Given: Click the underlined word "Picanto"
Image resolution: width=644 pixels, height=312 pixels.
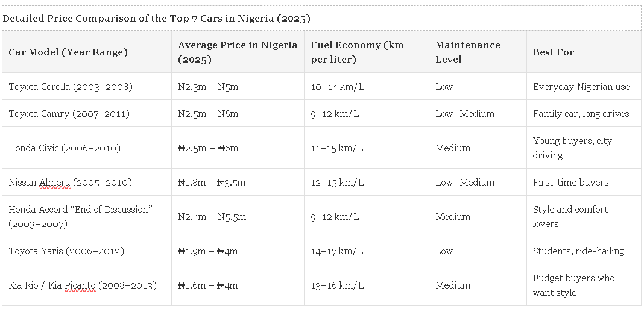Looking at the screenshot, I should 80,285.
